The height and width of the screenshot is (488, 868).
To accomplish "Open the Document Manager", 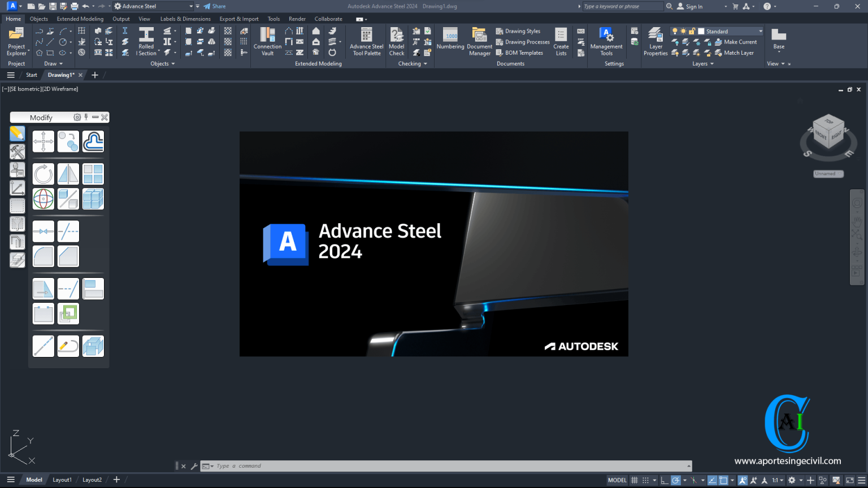I will click(x=479, y=41).
